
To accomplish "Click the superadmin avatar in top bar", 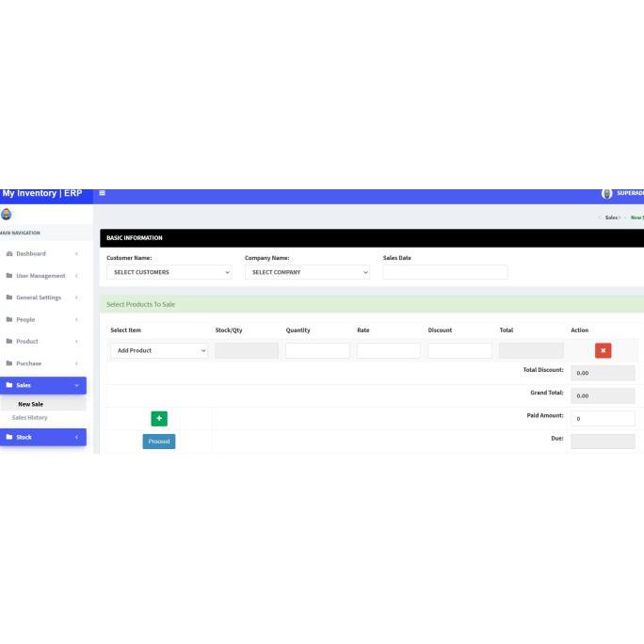I will pos(606,193).
